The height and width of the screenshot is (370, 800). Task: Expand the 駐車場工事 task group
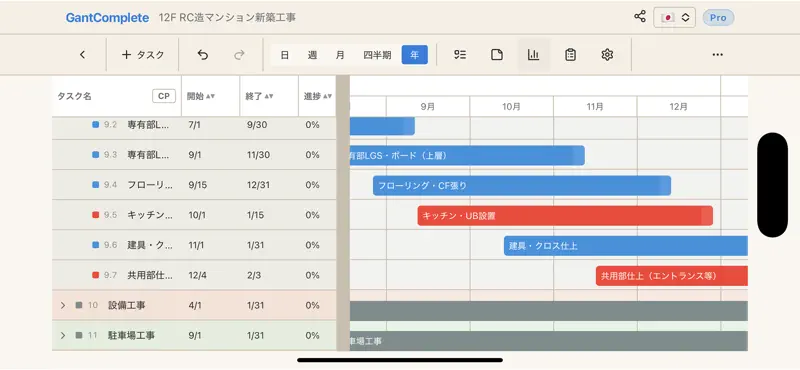tap(63, 335)
